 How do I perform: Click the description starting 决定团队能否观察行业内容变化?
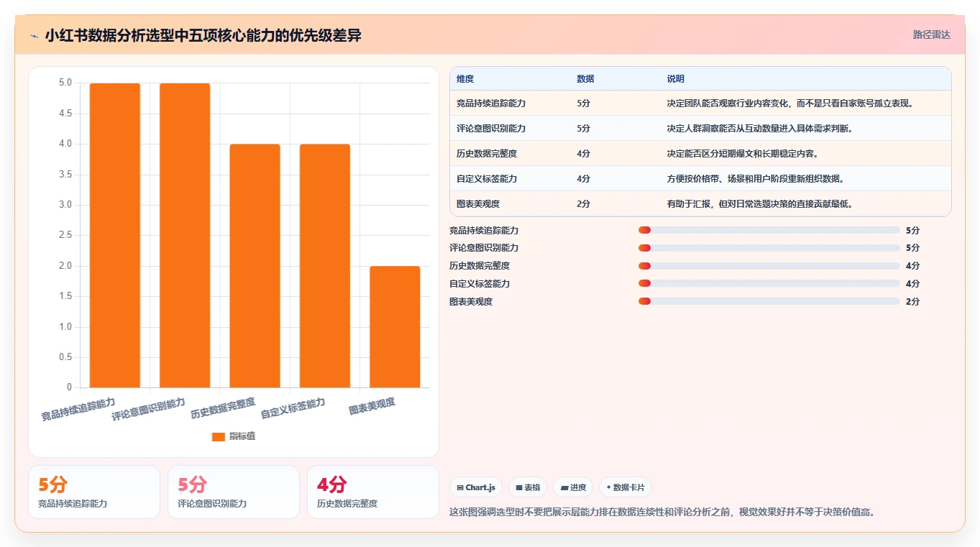coord(790,104)
